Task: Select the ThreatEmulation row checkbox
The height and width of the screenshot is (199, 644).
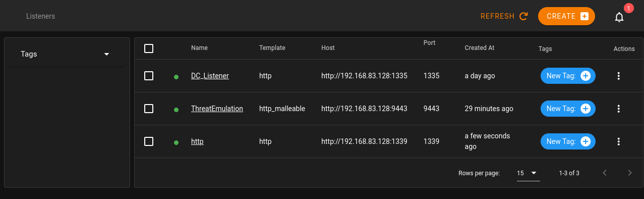Action: click(x=149, y=109)
